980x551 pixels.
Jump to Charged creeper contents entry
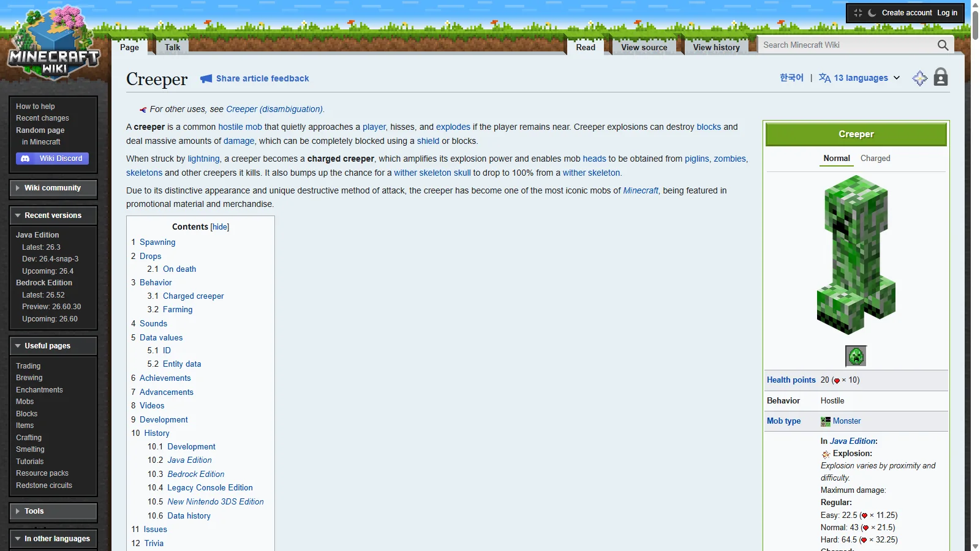[x=193, y=296]
